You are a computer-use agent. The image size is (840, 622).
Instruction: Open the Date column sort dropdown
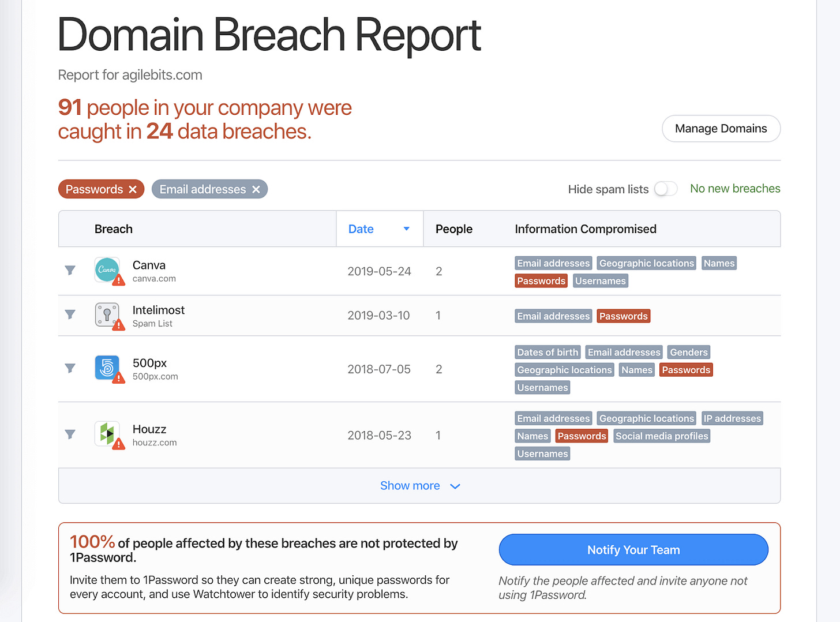coord(406,228)
